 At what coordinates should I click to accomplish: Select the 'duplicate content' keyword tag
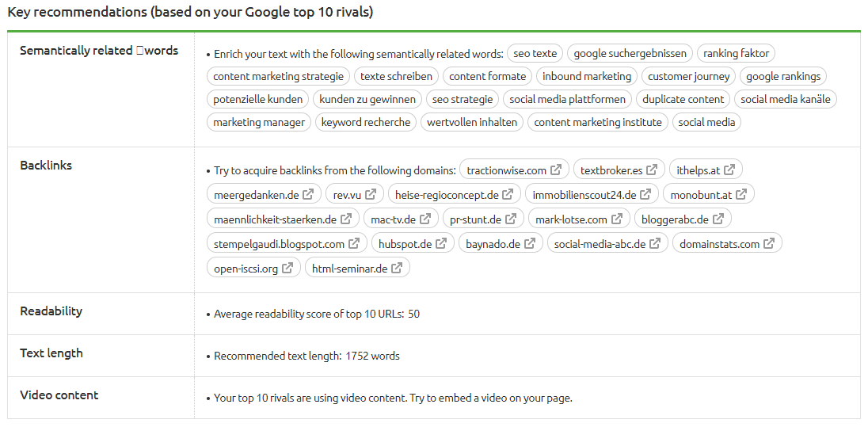click(683, 100)
